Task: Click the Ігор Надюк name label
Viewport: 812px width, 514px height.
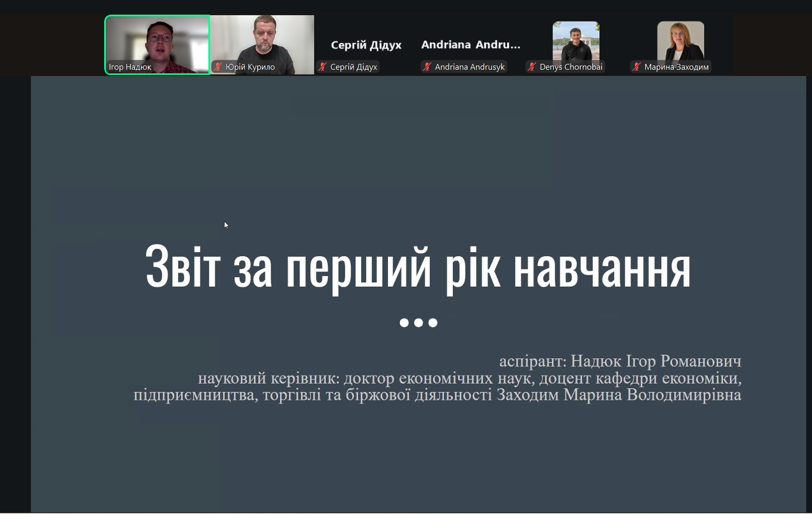Action: click(x=130, y=67)
